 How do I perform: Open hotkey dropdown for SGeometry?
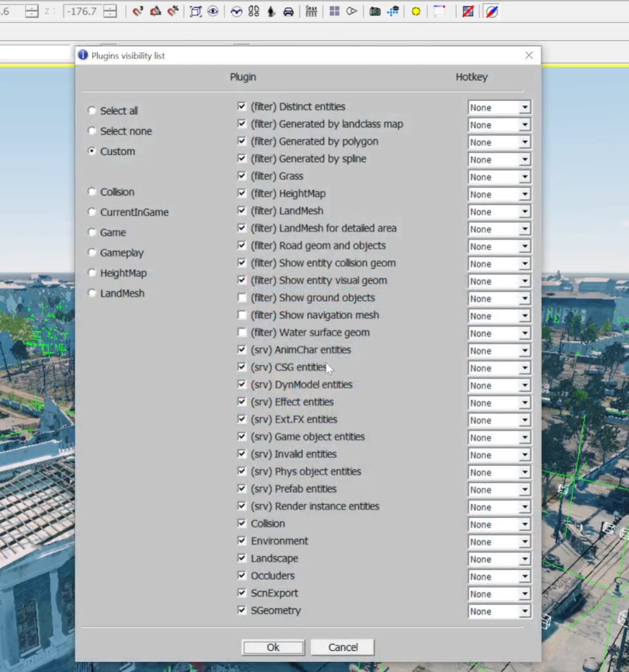524,611
